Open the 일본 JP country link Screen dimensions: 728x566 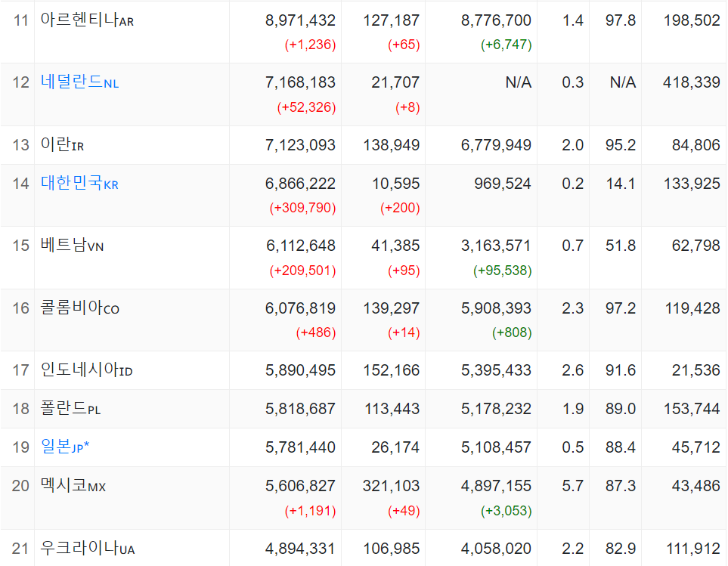point(64,447)
